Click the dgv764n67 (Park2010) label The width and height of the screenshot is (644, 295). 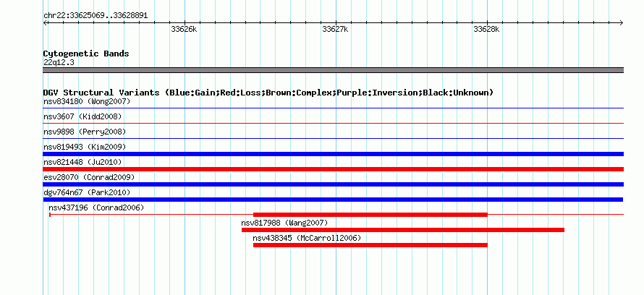87,192
